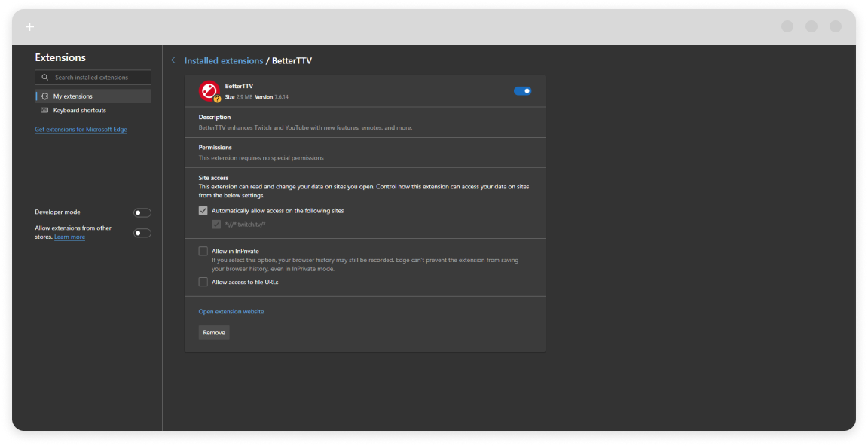The width and height of the screenshot is (868, 446).
Task: Click the My extensions puzzle icon
Action: click(x=45, y=96)
